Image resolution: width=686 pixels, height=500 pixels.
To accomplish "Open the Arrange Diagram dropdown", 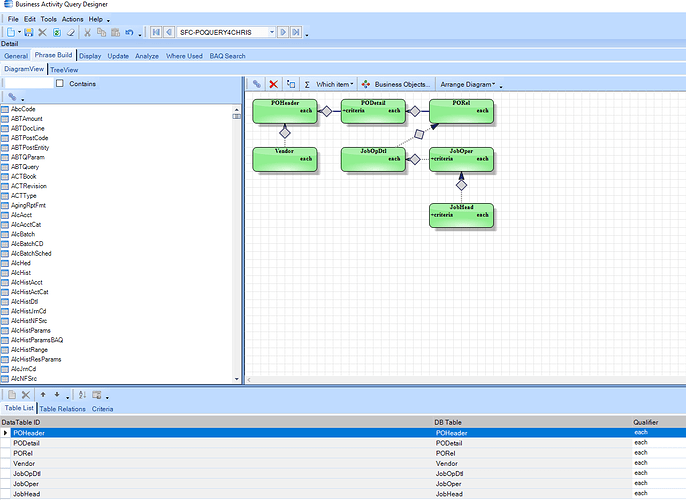I will pos(468,84).
